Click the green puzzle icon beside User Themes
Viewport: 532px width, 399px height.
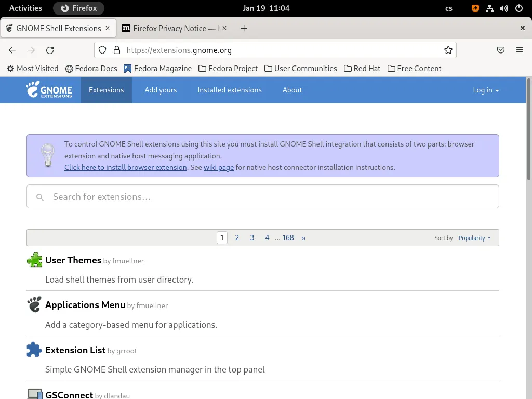tap(34, 259)
